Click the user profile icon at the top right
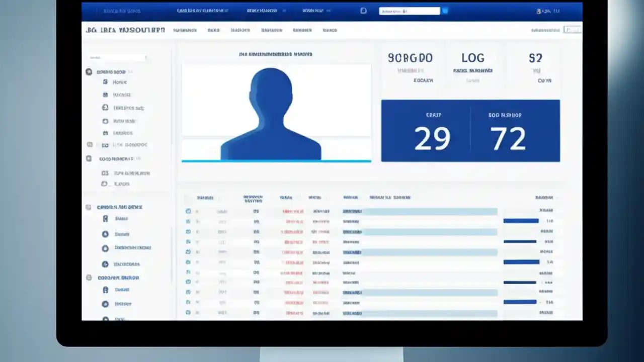 coord(539,11)
